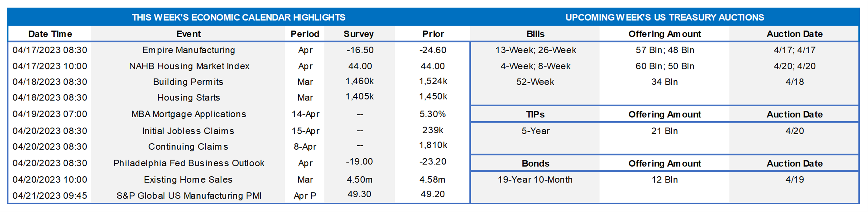
Task: Click the Prior column header
Action: tap(433, 34)
